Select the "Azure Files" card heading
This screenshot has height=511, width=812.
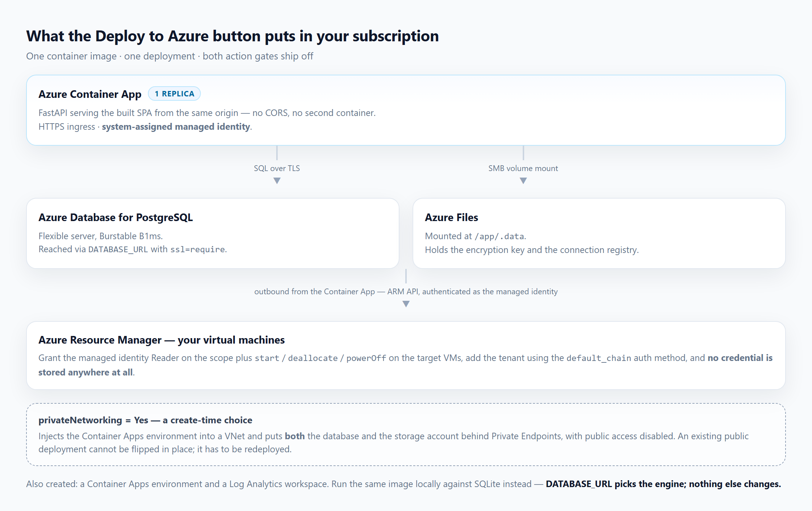451,217
